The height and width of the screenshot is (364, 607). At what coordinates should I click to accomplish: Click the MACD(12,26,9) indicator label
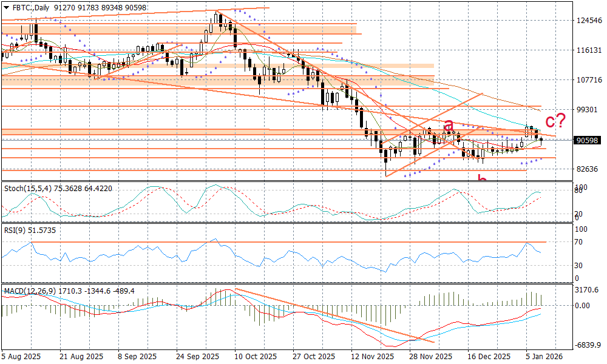tap(30, 291)
